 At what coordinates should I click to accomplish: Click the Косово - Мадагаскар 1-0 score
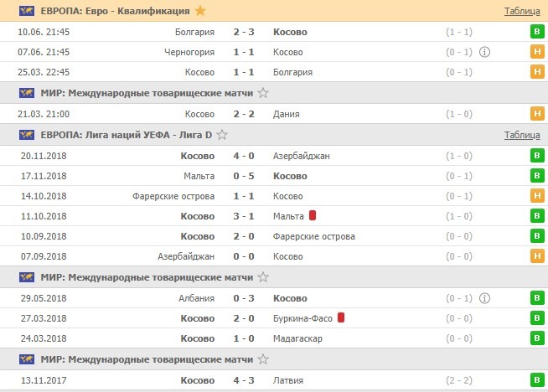point(245,338)
